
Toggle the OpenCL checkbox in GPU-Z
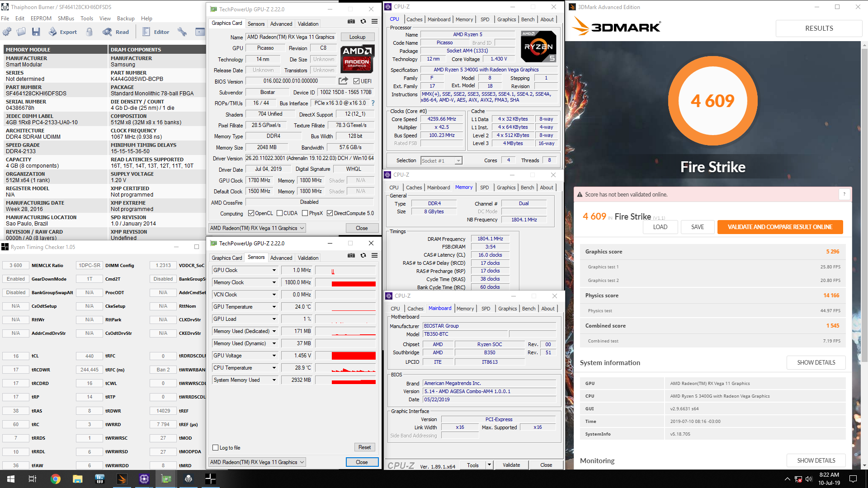tap(251, 213)
